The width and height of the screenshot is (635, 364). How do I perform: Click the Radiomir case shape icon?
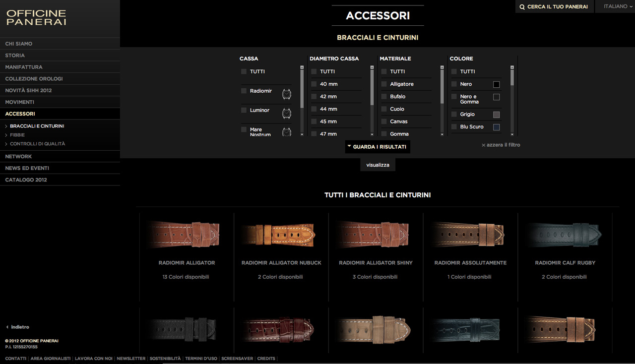[287, 94]
